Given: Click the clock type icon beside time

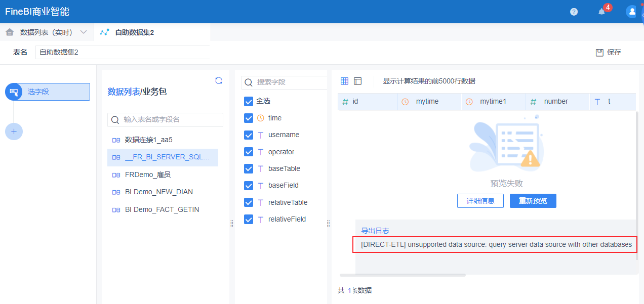Looking at the screenshot, I should coord(261,118).
